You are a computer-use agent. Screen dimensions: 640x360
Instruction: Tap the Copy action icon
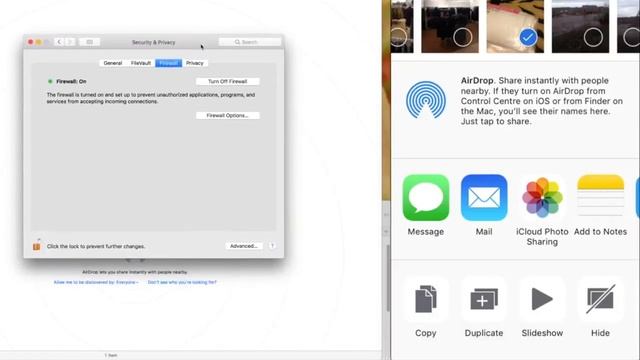[x=426, y=299]
